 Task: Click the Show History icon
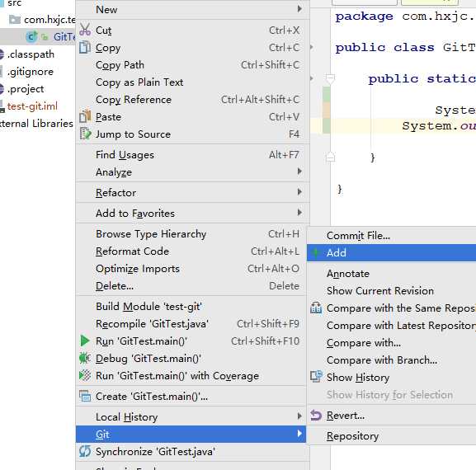coord(316,377)
